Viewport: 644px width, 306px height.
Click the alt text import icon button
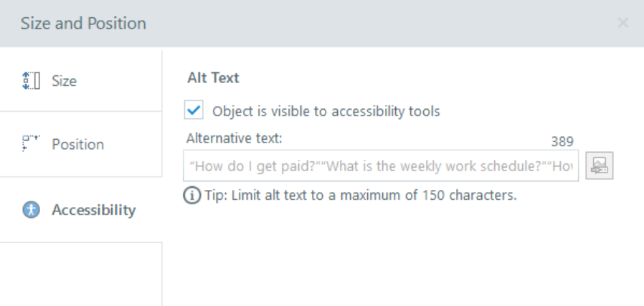[x=599, y=166]
